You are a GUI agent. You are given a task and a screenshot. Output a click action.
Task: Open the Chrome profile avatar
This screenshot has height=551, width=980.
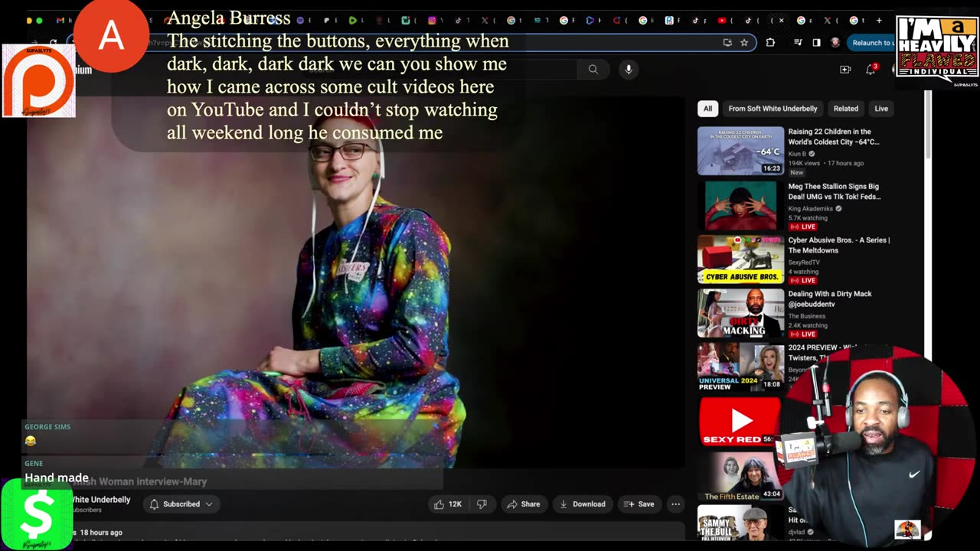click(835, 43)
